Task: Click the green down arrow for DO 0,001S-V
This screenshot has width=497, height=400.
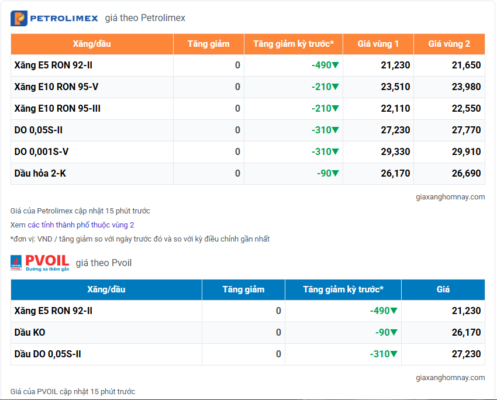Action: (335, 152)
